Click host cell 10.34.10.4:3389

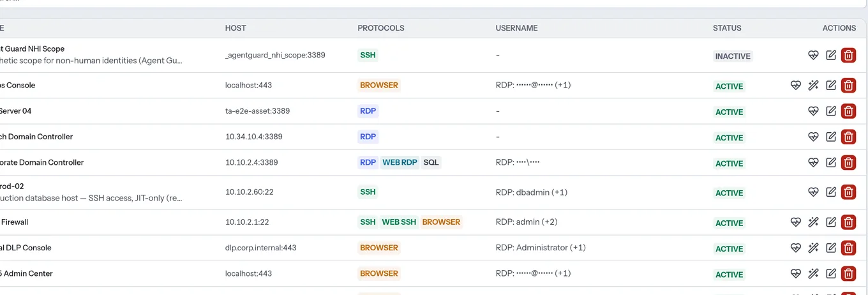click(254, 137)
